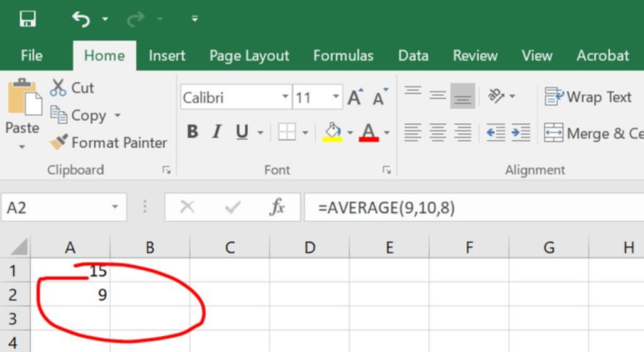This screenshot has width=644, height=352.
Task: Toggle Wrap Text for the cell
Action: 588,97
